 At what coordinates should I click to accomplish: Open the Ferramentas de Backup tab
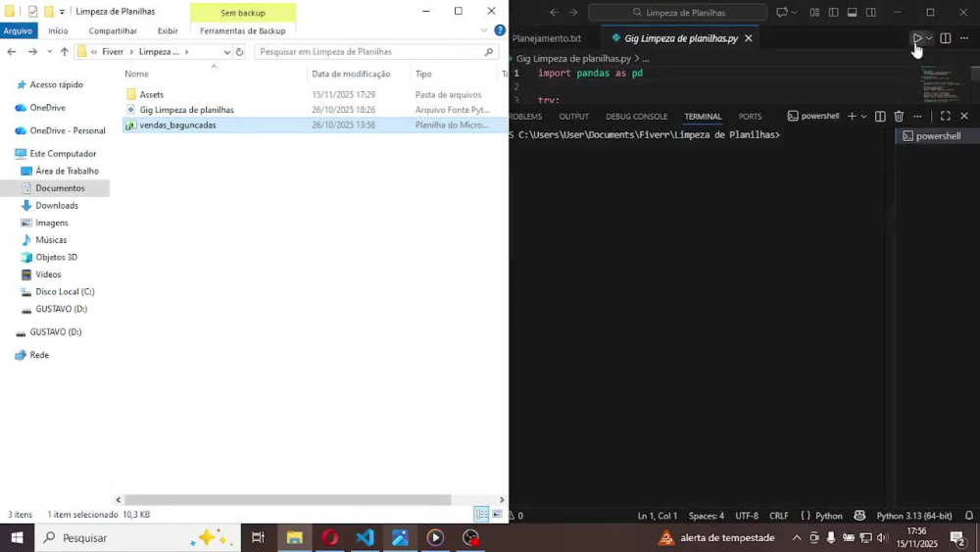click(242, 30)
